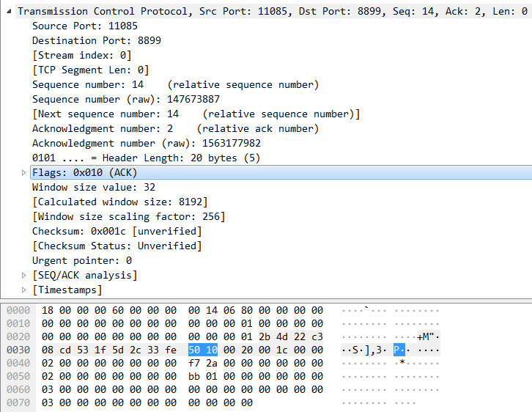Viewport: 532px width, 412px height.
Task: Select the '[Timestamps]' row text
Action: [67, 290]
